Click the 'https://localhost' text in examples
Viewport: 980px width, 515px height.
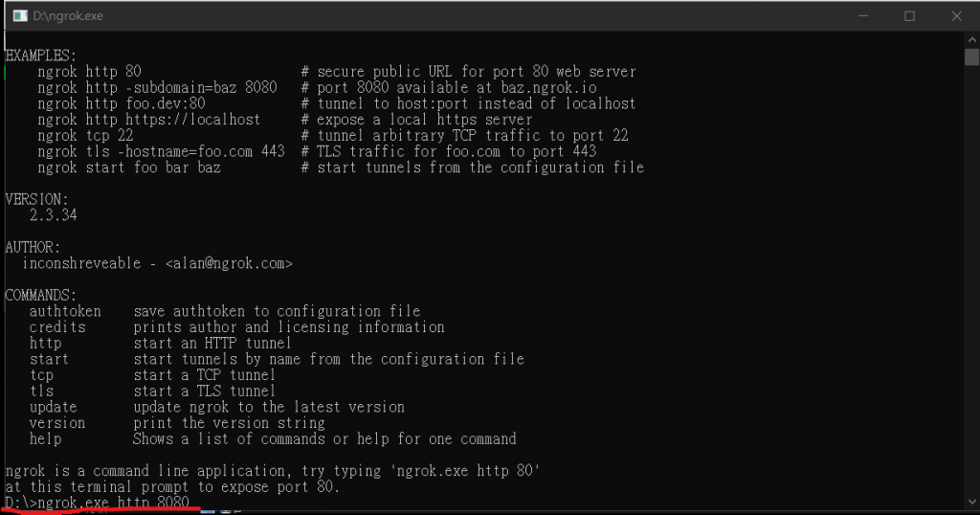[x=192, y=120]
